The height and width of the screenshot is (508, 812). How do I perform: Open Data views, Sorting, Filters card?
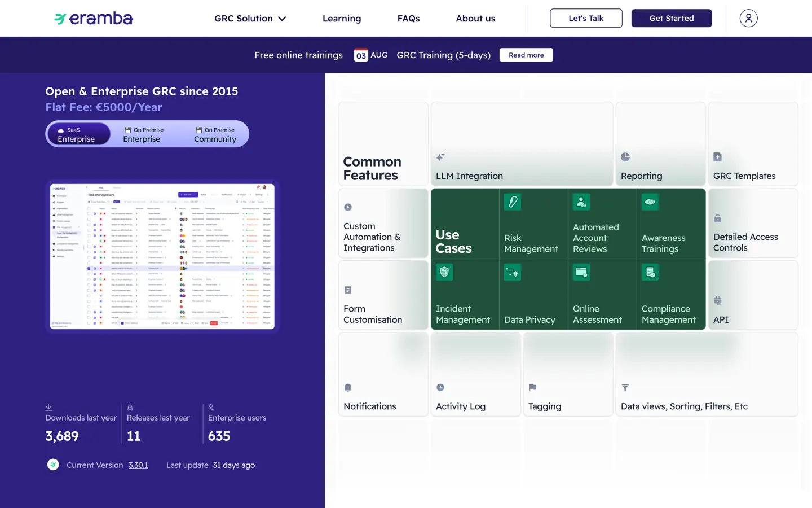tap(707, 374)
